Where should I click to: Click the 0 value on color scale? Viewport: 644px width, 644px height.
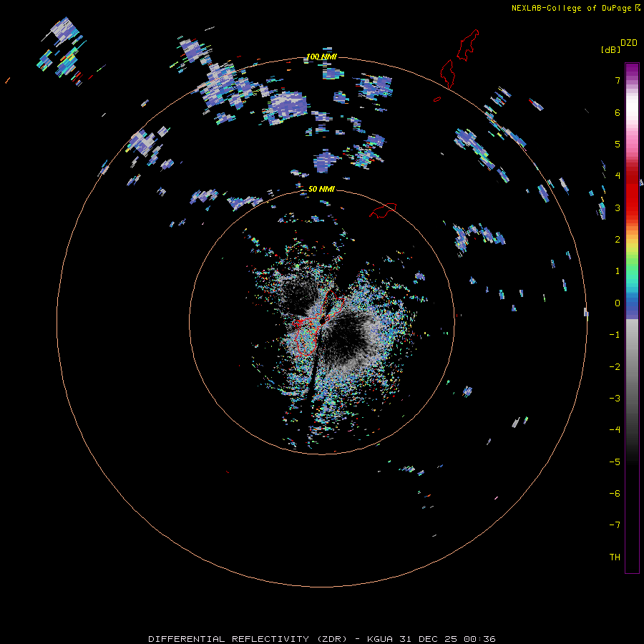coord(618,303)
